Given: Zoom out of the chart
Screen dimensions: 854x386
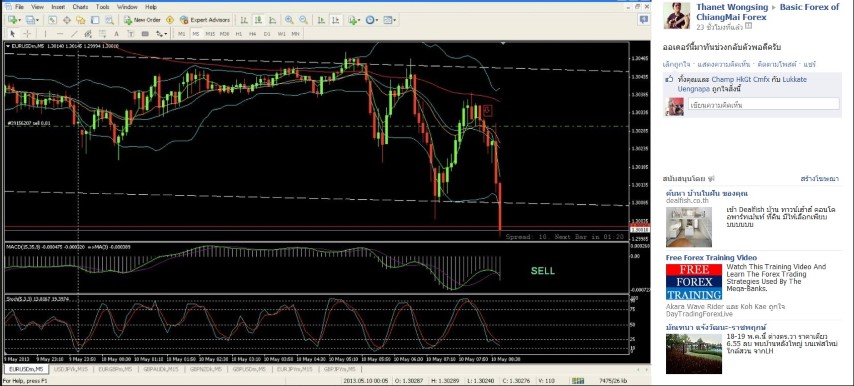Looking at the screenshot, I should [303, 20].
